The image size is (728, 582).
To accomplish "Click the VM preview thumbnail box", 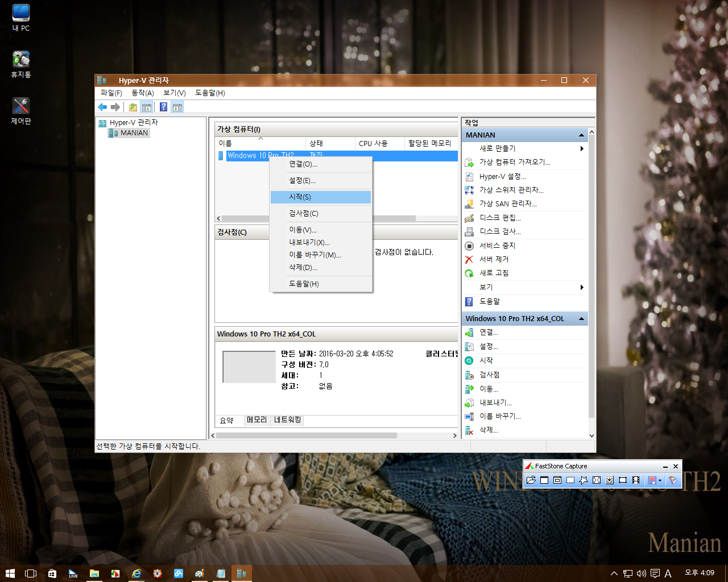I will pyautogui.click(x=249, y=367).
